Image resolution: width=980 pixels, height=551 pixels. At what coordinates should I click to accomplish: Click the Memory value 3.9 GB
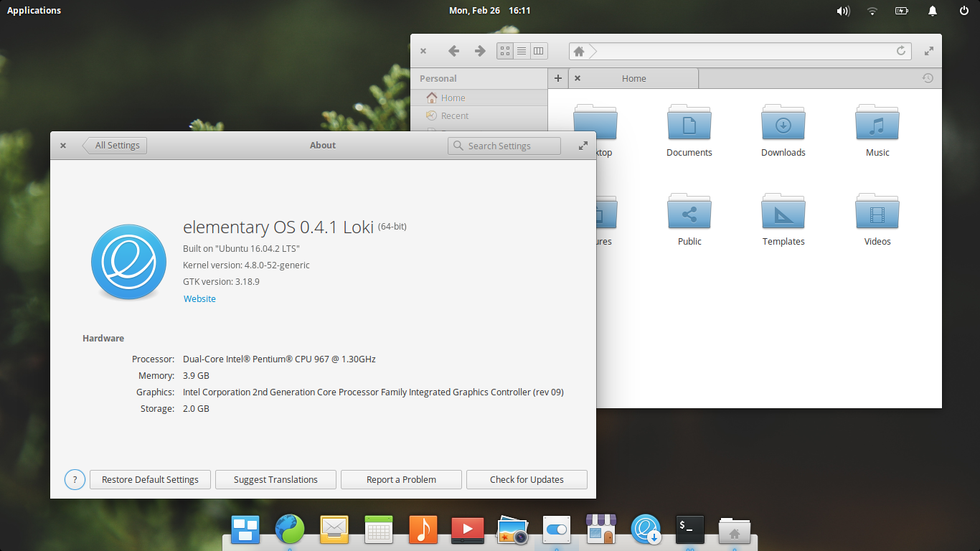196,375
